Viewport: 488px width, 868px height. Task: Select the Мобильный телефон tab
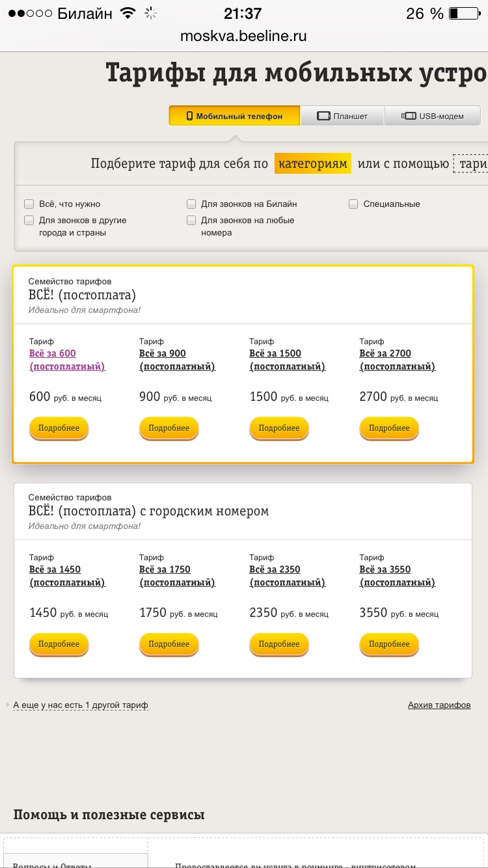pos(234,116)
